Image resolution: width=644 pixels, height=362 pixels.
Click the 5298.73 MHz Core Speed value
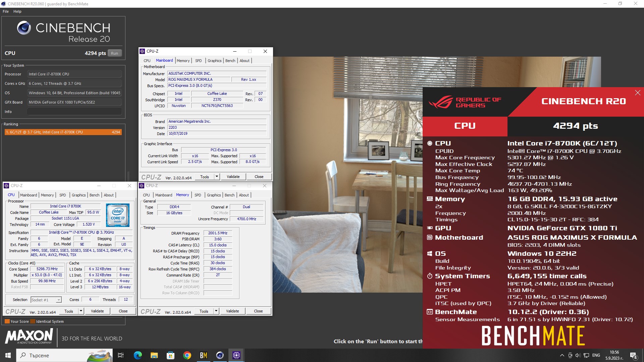click(x=47, y=269)
